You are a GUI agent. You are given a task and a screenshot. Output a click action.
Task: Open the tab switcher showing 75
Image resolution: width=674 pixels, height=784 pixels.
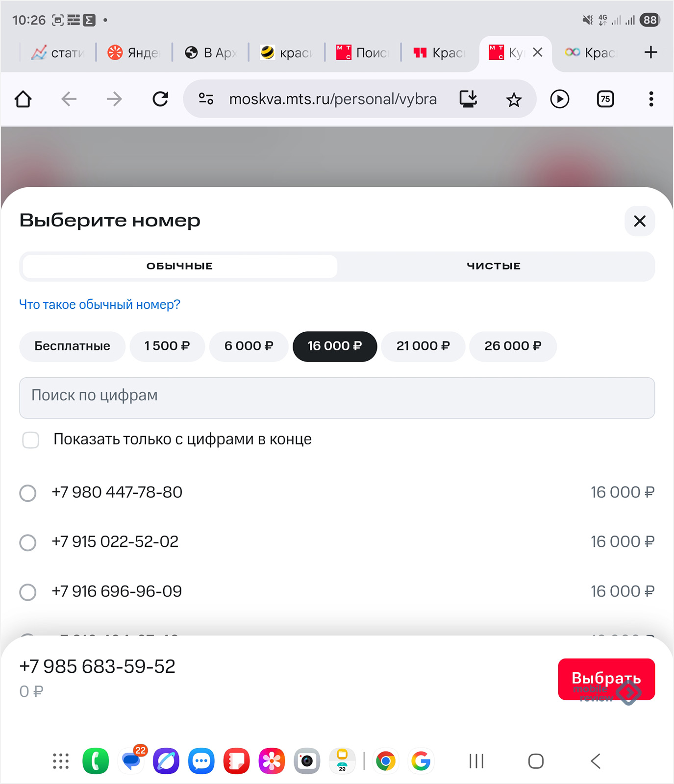(605, 99)
